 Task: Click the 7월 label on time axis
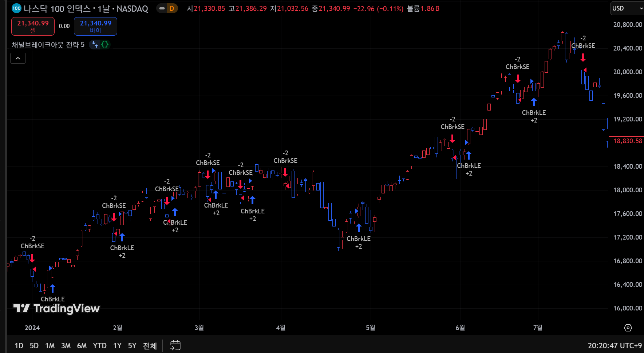[538, 328]
